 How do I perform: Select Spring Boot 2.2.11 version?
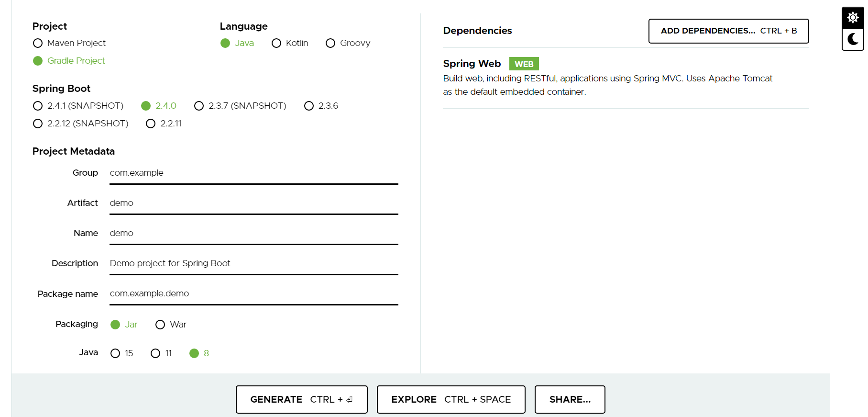click(x=164, y=124)
